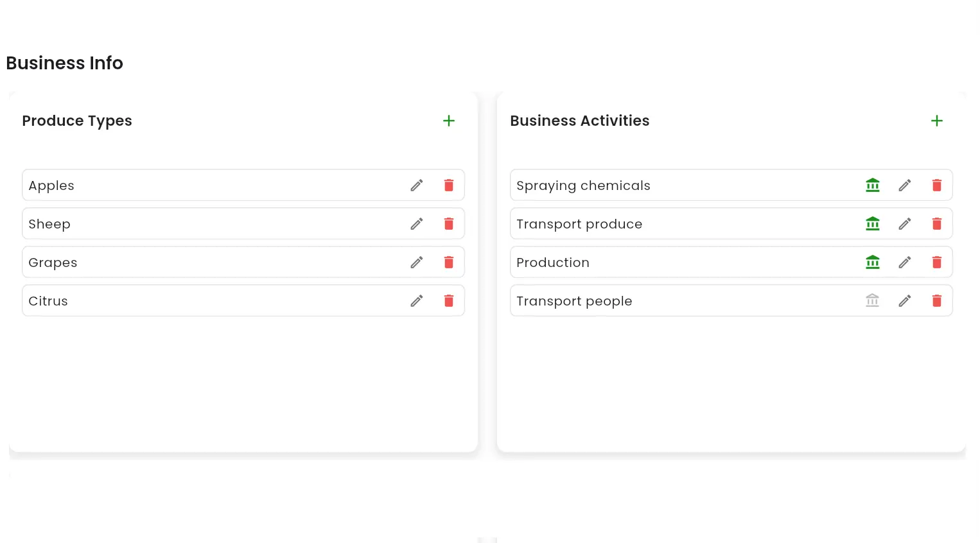The image size is (980, 543).
Task: Add a new business activity
Action: click(937, 121)
